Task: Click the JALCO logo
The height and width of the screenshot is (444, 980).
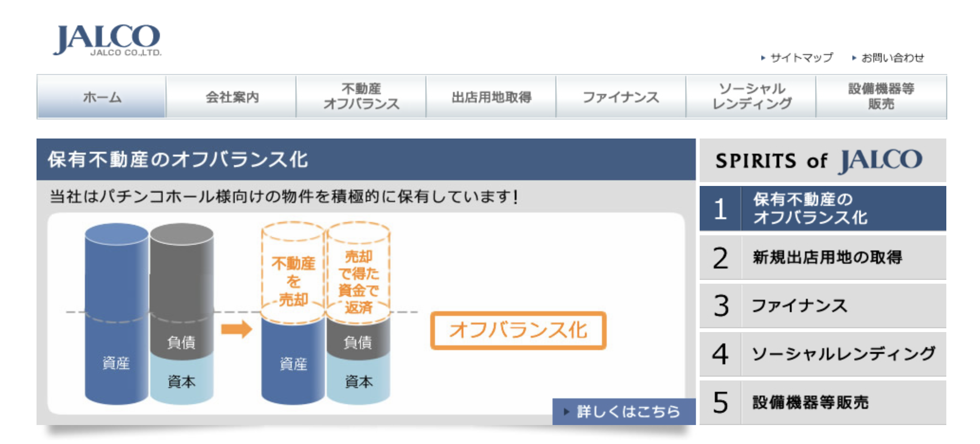Action: click(x=108, y=40)
